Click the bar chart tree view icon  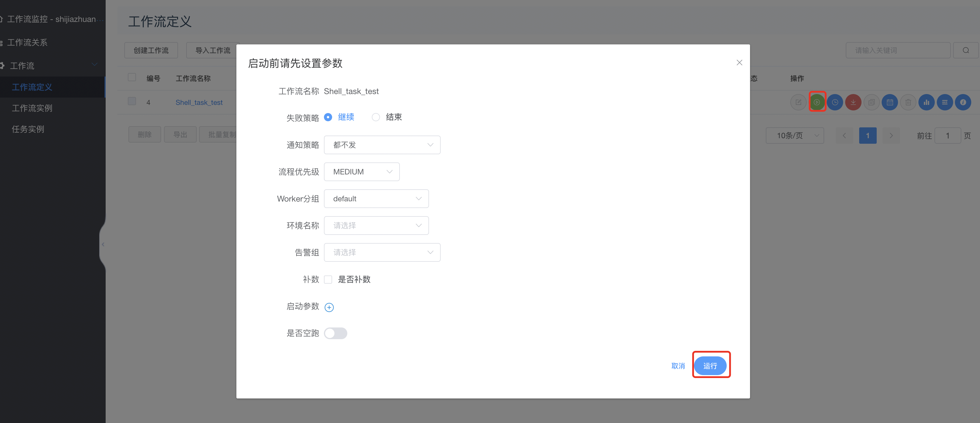pos(926,102)
